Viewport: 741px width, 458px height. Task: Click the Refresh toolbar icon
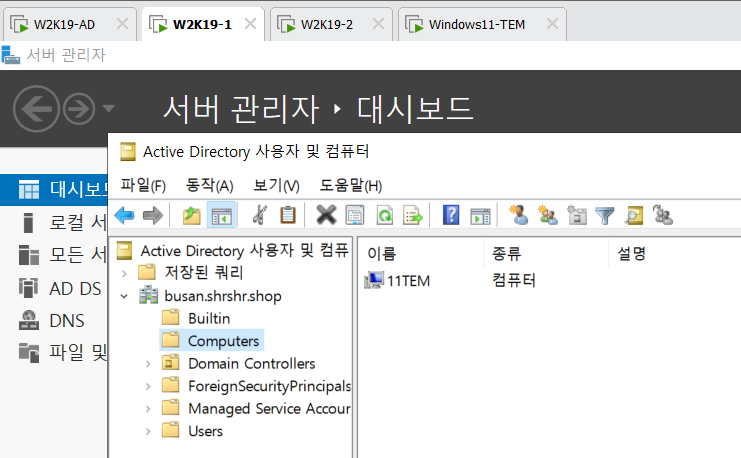pos(385,216)
